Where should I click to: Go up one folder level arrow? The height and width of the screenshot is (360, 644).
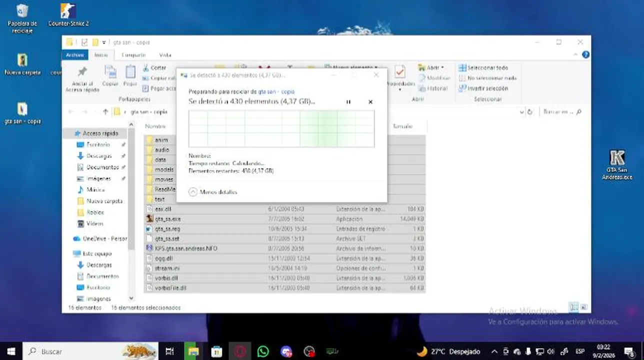point(105,112)
